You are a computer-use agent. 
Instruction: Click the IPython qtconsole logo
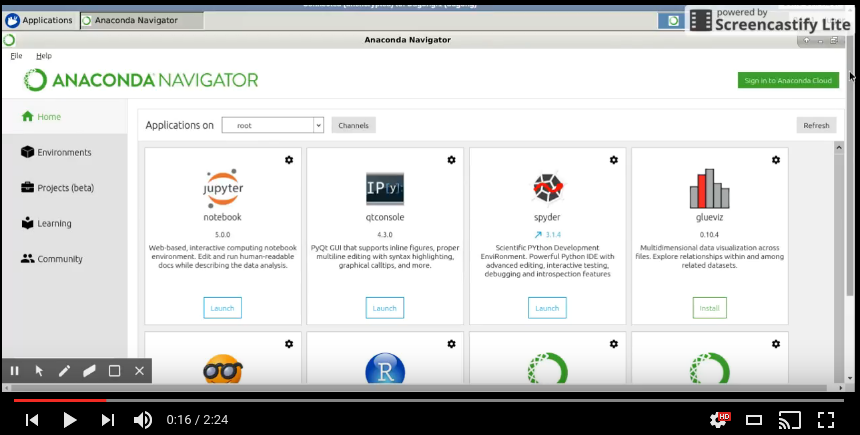[x=385, y=189]
